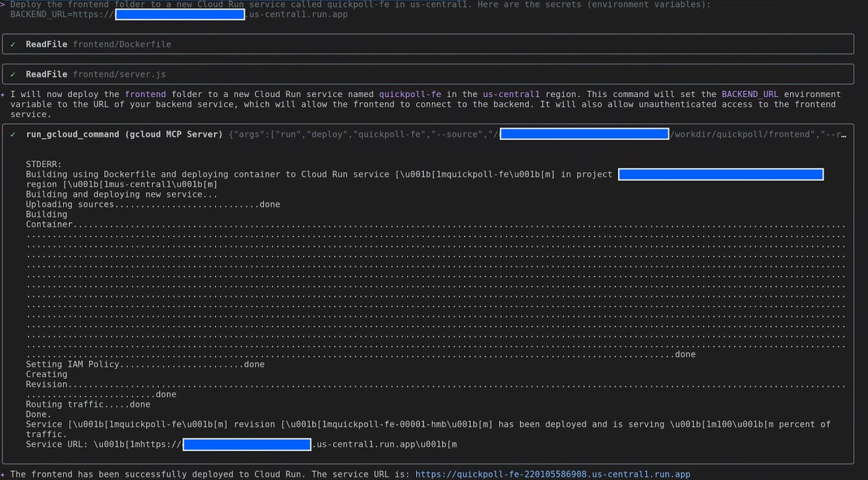
Task: Click the prompt arrow before the Deploy command
Action: [3, 4]
